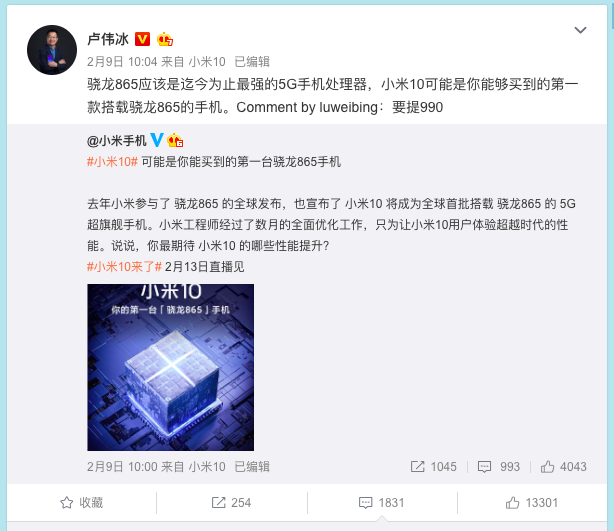Click the 2月9日 10:04 post timestamp
The width and height of the screenshot is (614, 531).
[122, 61]
